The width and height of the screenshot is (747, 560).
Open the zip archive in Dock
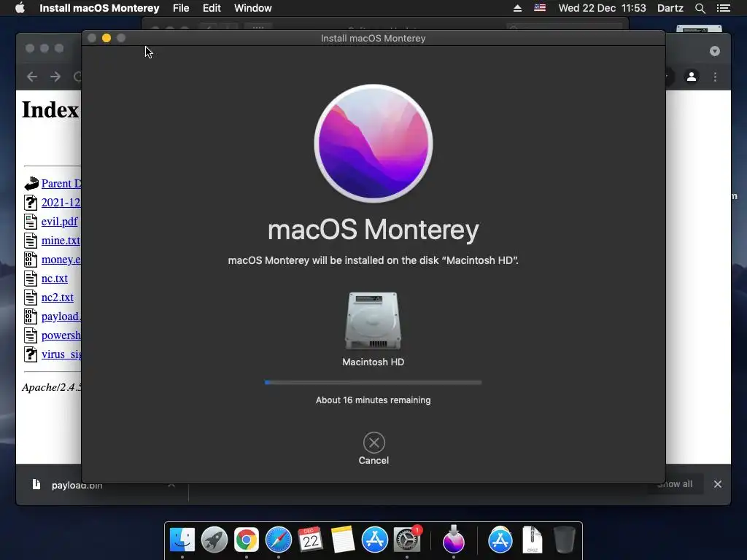[532, 540]
